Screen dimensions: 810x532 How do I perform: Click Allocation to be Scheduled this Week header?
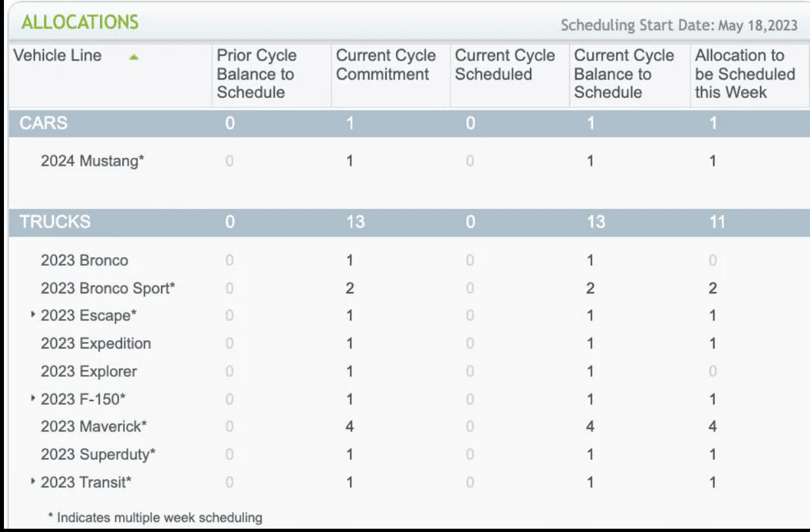[x=745, y=74]
